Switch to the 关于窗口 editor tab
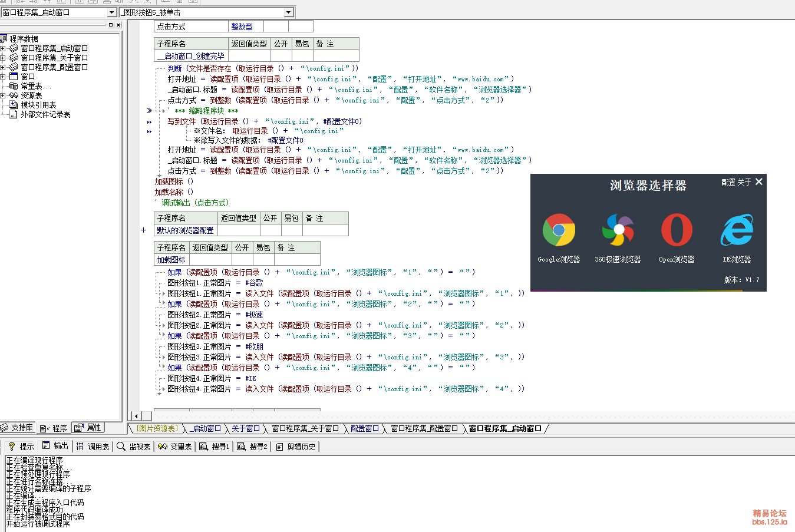 click(245, 428)
